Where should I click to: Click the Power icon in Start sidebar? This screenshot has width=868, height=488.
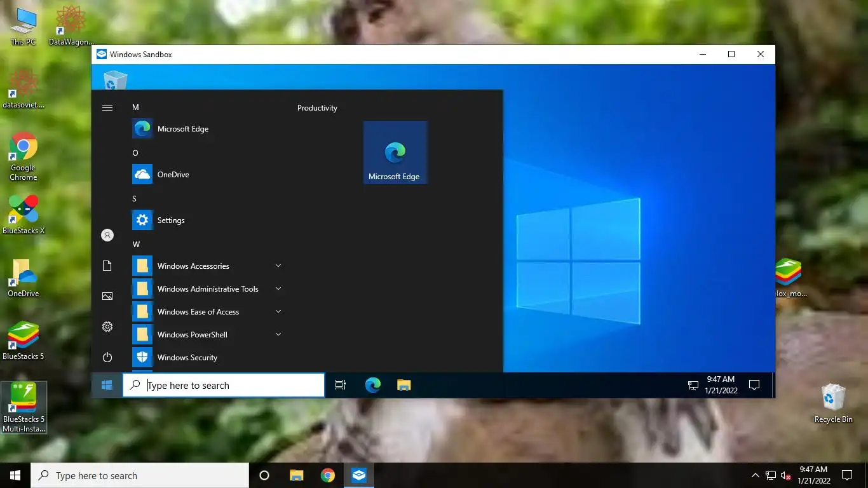pyautogui.click(x=107, y=357)
